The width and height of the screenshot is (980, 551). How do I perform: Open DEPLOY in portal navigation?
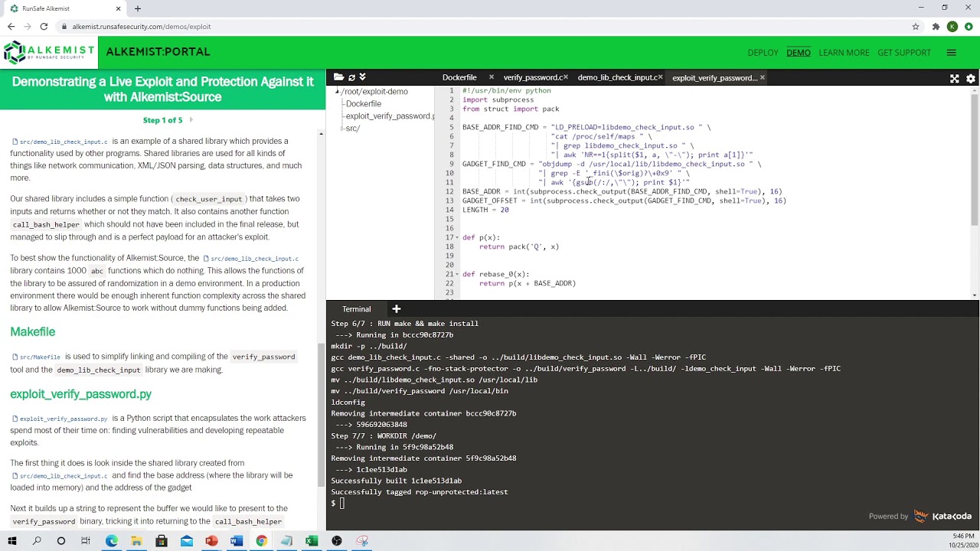763,53
